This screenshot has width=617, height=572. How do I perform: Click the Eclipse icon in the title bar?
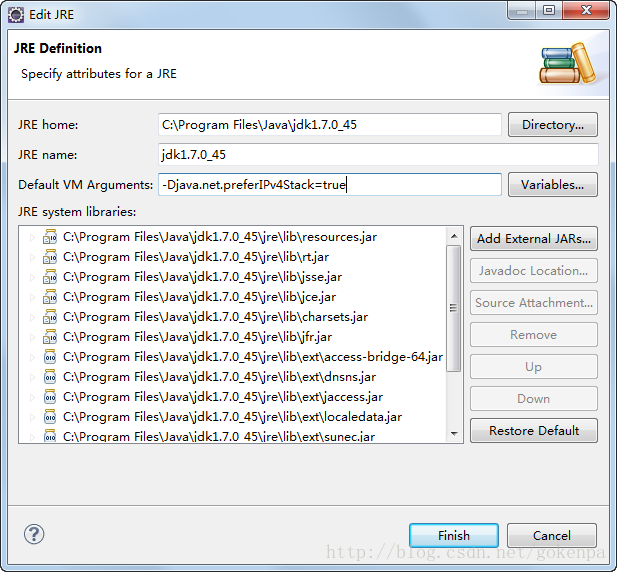tap(16, 15)
